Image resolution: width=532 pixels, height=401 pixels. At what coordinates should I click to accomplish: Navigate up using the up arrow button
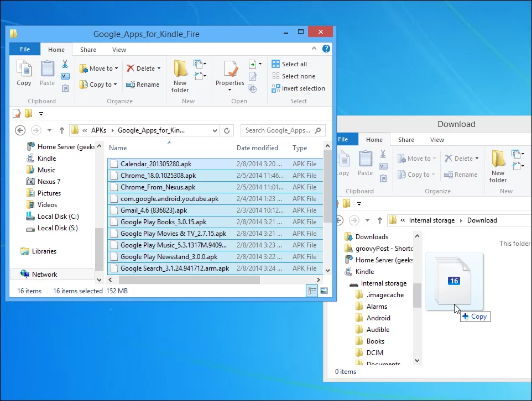click(62, 130)
